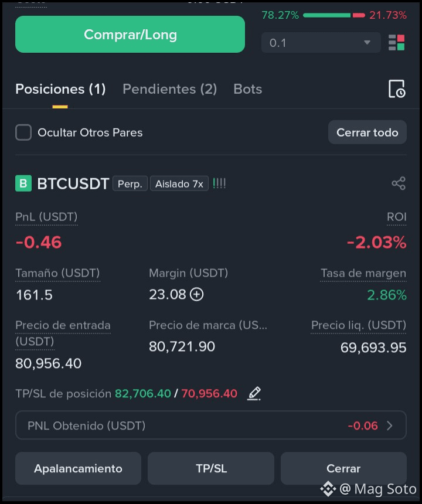Switch order book layout icon
This screenshot has width=422, height=504.
[x=396, y=43]
